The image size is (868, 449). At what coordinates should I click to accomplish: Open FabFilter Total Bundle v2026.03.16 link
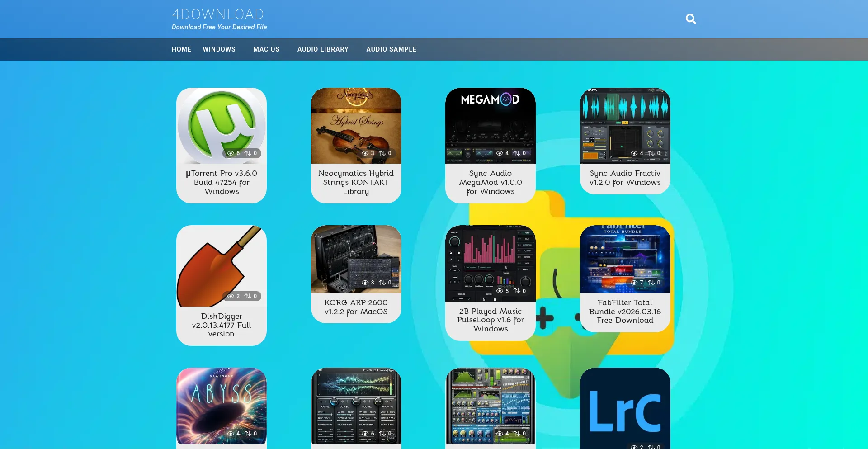pyautogui.click(x=625, y=312)
